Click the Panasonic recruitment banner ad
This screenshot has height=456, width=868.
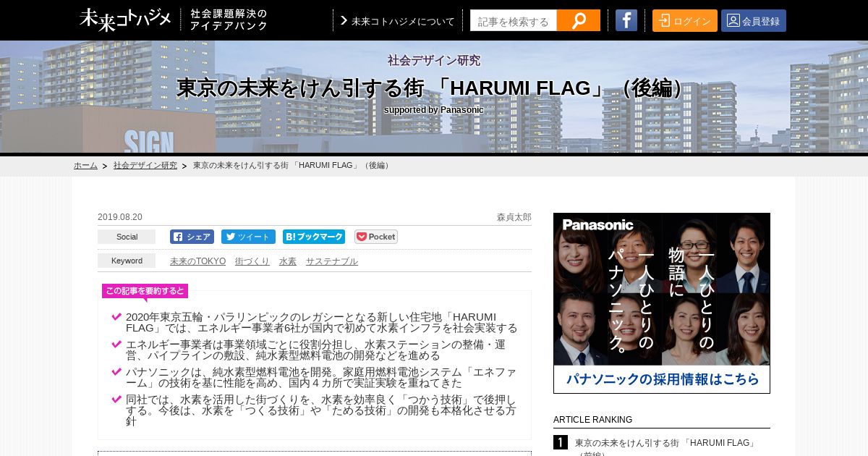coord(662,303)
